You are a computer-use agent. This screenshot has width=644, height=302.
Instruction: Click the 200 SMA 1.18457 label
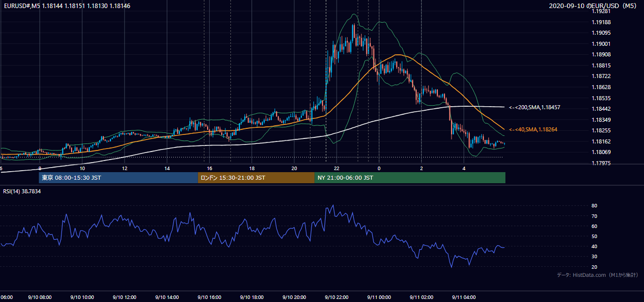[535, 108]
